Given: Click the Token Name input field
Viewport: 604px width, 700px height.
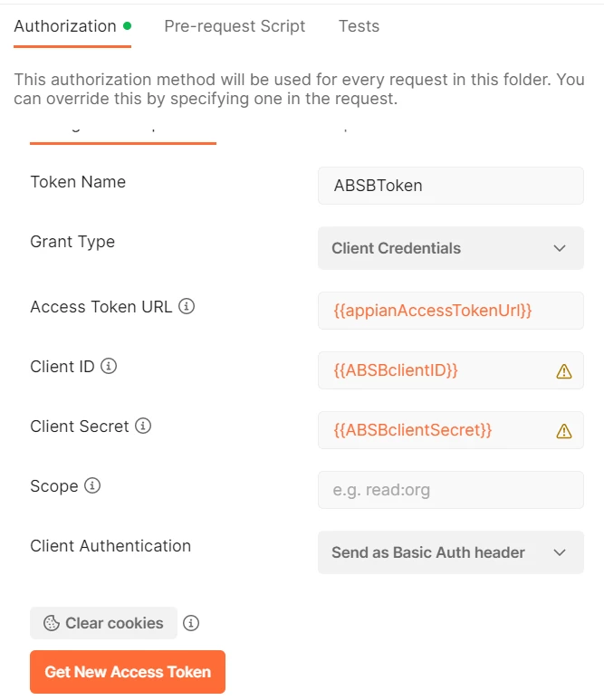Looking at the screenshot, I should (x=450, y=186).
